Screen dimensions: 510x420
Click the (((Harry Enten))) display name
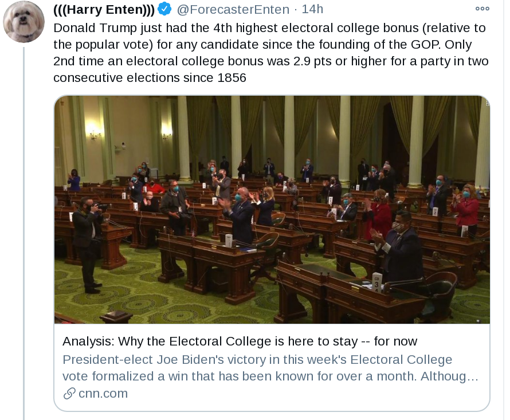104,9
